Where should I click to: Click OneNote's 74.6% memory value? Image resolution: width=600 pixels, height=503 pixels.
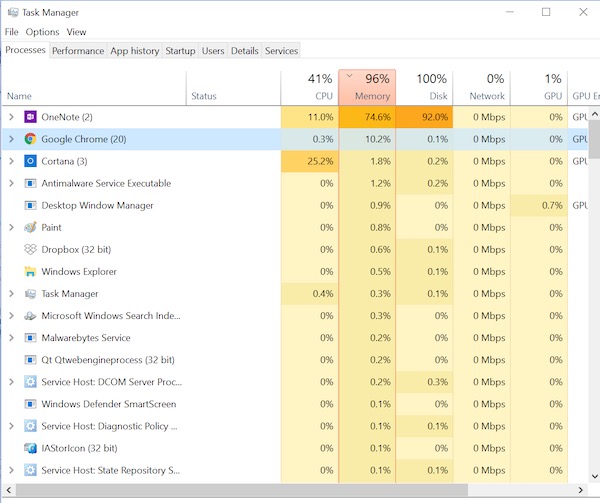coord(367,117)
